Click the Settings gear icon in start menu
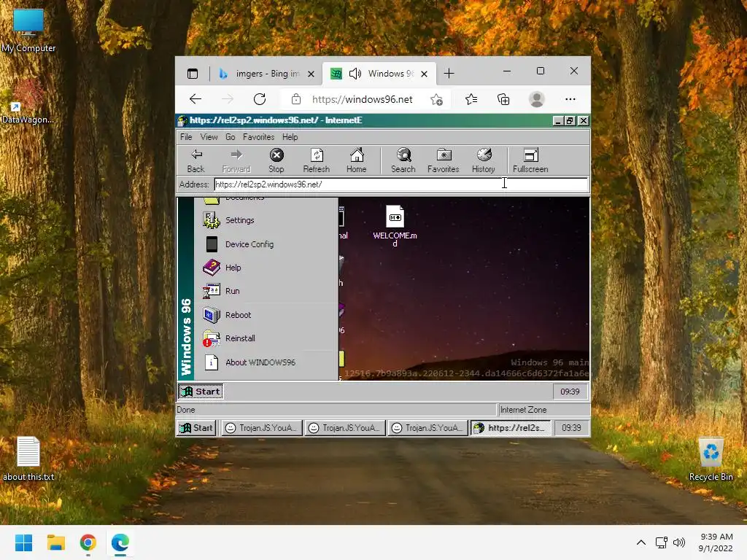The width and height of the screenshot is (747, 560). (212, 220)
